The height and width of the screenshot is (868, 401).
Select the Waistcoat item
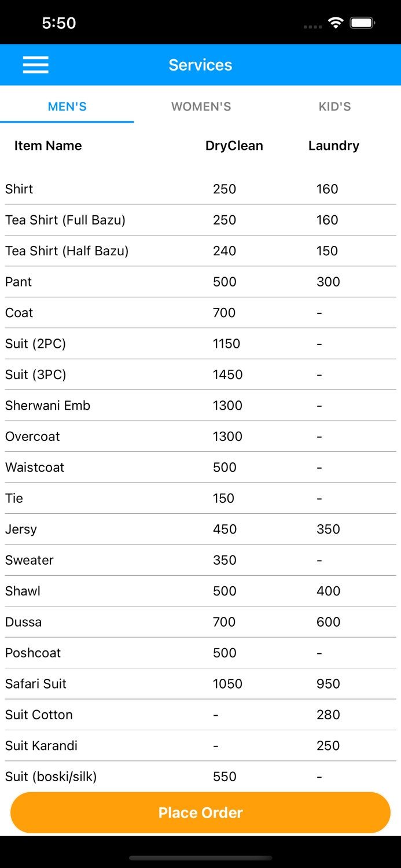(35, 468)
